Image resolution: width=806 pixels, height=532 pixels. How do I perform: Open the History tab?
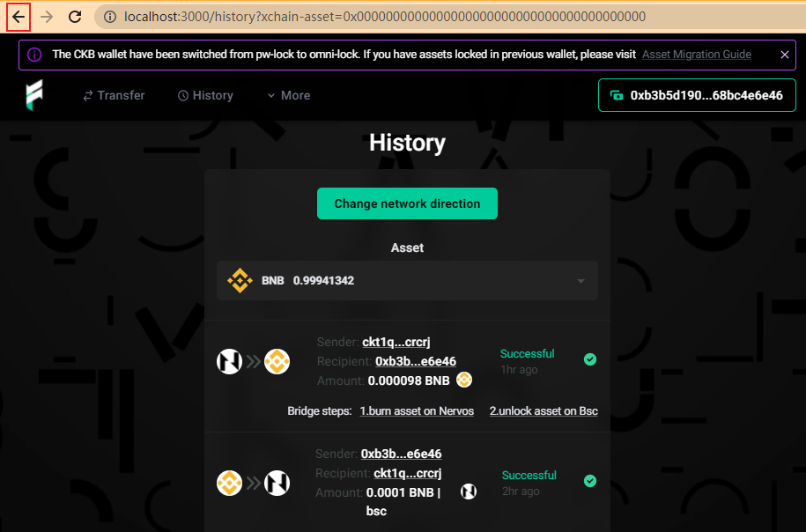pyautogui.click(x=205, y=96)
